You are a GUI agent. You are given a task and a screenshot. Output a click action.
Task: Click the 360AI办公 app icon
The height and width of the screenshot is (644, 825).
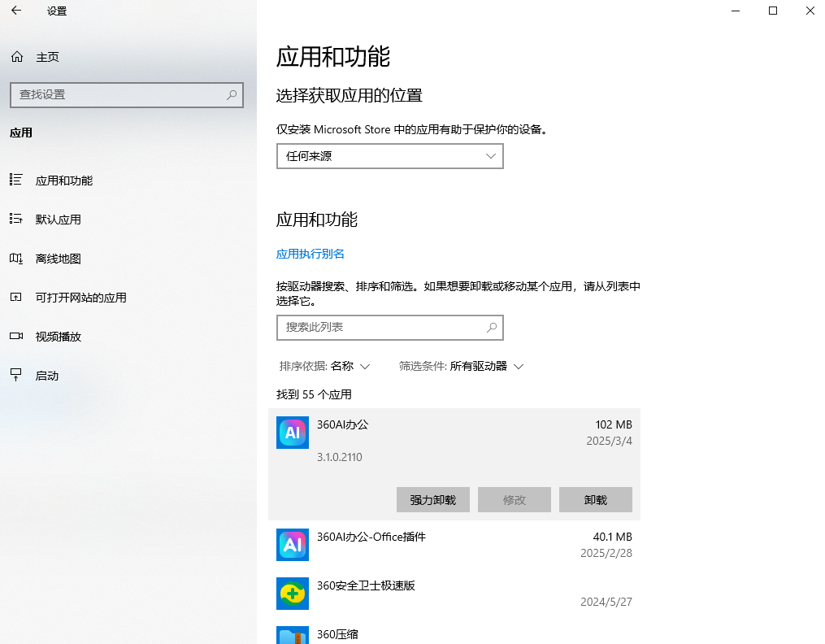pos(293,433)
